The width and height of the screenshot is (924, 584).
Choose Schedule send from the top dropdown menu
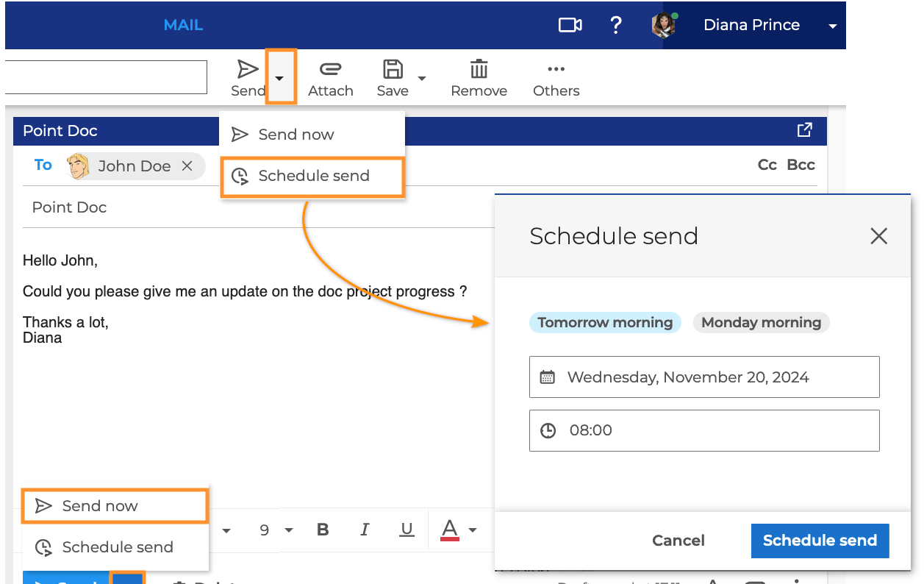313,177
